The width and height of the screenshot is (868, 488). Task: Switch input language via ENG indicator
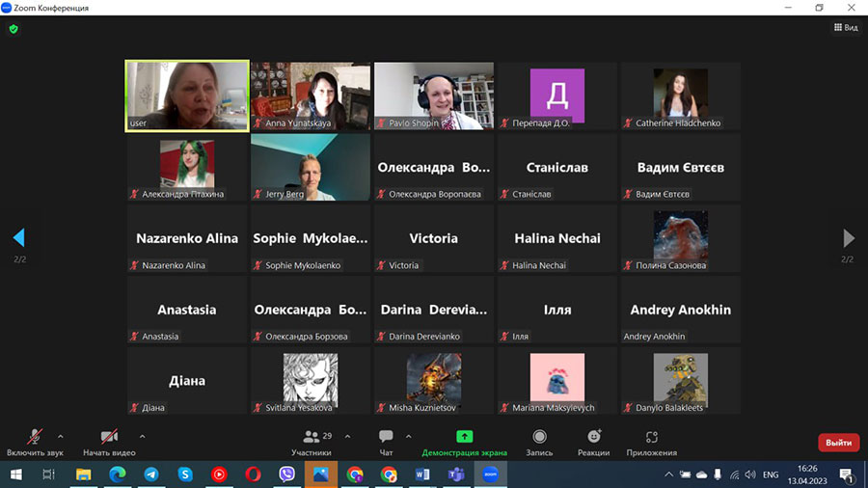[x=771, y=474]
